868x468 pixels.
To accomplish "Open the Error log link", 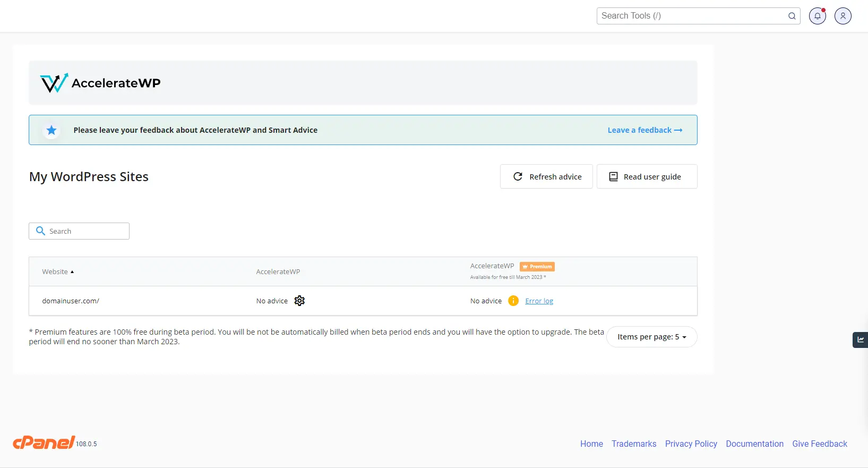I will [539, 301].
